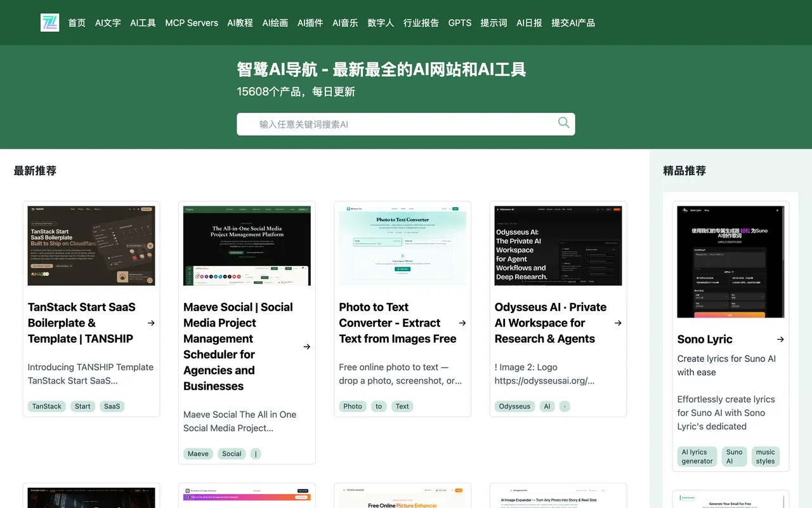This screenshot has height=508, width=812.
Task: Open Maeve Social card thumbnail image
Action: pos(247,246)
